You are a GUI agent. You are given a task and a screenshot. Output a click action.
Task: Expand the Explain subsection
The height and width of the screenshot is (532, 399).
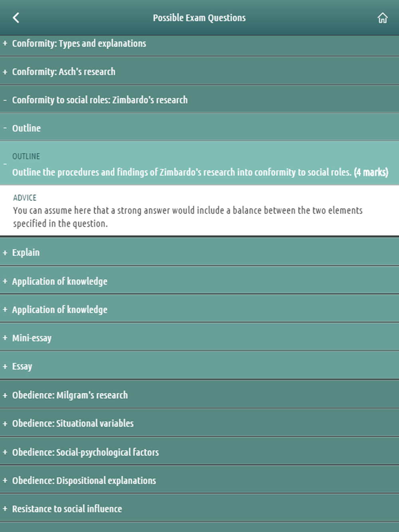199,253
